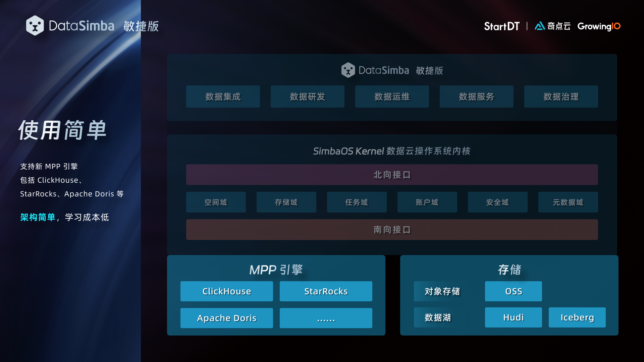Pick the StarRocks engine button
Image resolution: width=644 pixels, height=362 pixels.
tap(326, 291)
